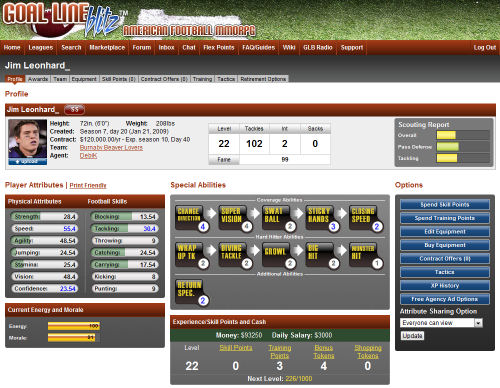The image size is (500, 388).
Task: Click the Spend Skill Points button
Action: (x=445, y=204)
